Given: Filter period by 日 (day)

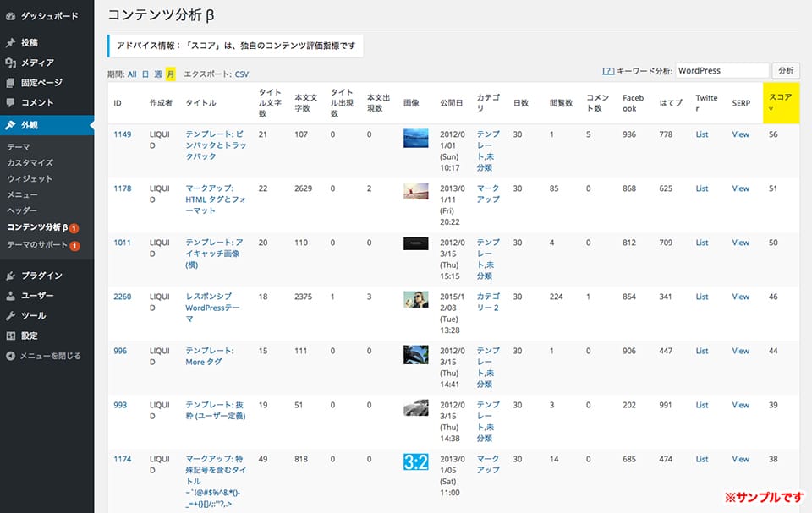Looking at the screenshot, I should coord(145,74).
